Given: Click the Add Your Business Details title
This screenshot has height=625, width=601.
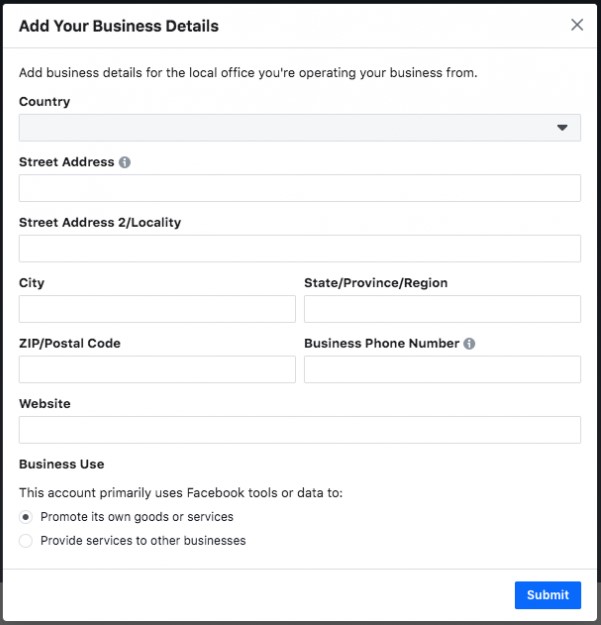Looking at the screenshot, I should (119, 26).
